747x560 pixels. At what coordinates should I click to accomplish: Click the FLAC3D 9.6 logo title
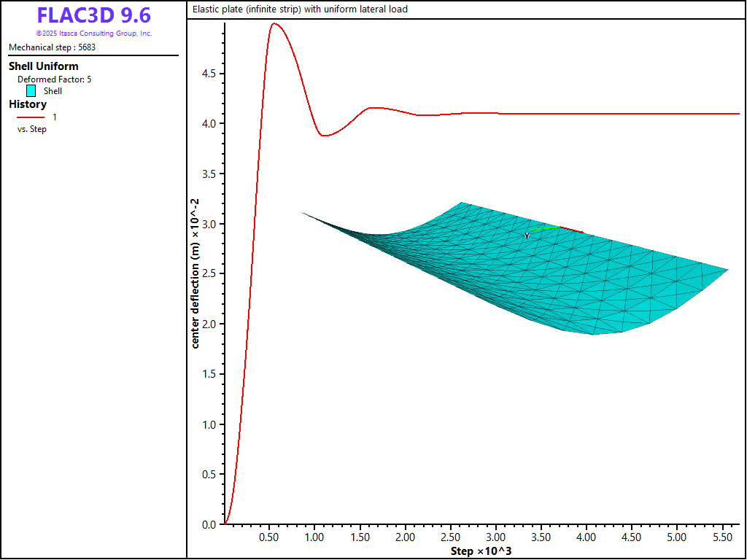(93, 15)
